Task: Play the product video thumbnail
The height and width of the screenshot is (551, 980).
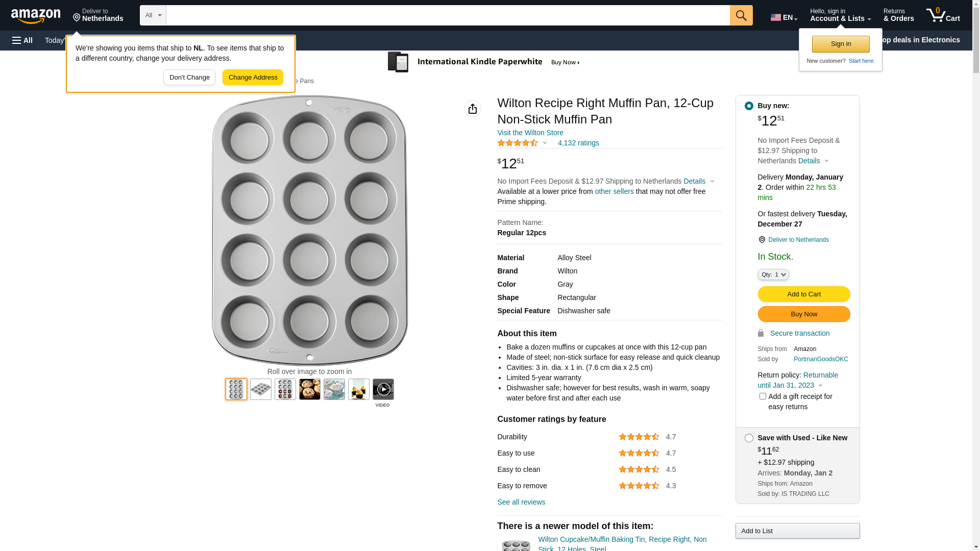Action: pyautogui.click(x=383, y=389)
